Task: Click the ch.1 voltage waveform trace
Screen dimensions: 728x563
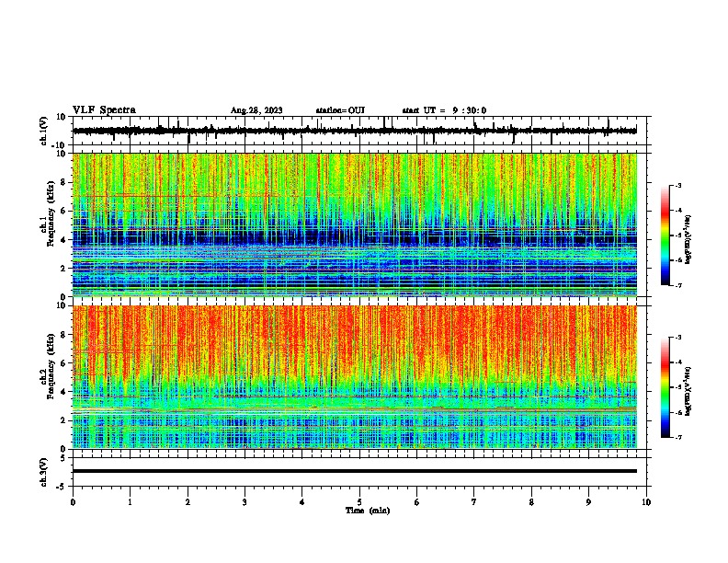Action: [x=355, y=131]
